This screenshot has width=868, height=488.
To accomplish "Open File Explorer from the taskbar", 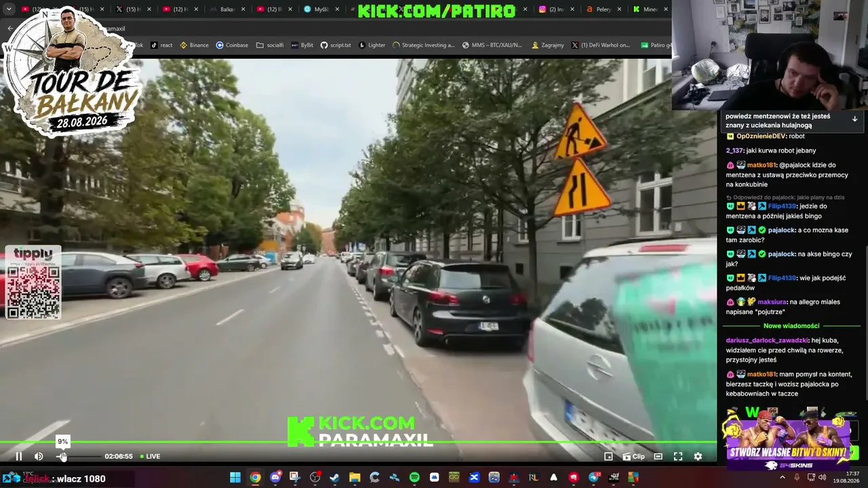I will click(355, 478).
